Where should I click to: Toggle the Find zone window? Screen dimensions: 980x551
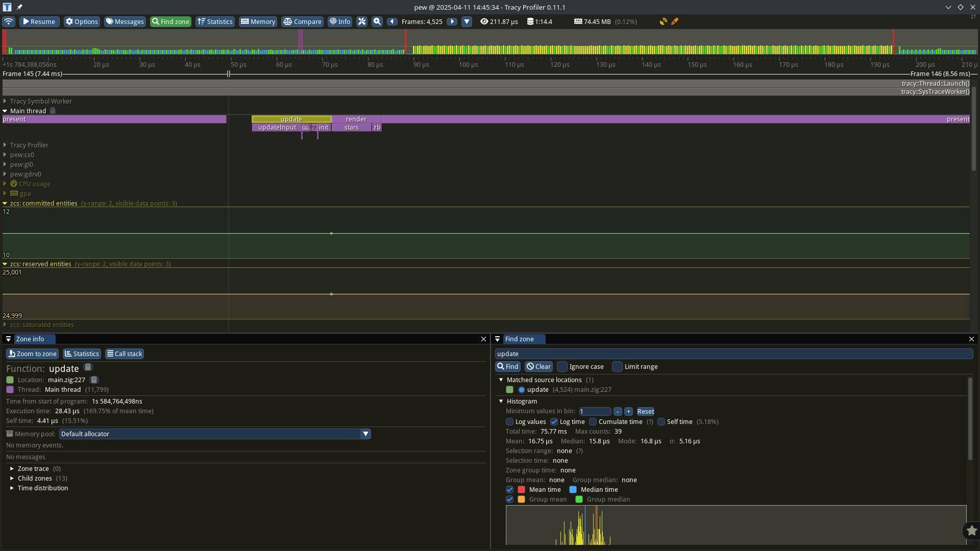click(x=170, y=21)
